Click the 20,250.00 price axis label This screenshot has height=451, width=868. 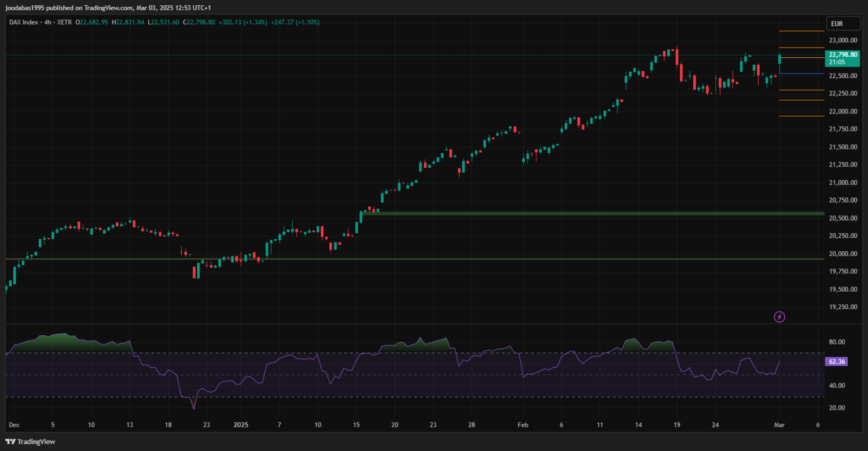pyautogui.click(x=843, y=236)
